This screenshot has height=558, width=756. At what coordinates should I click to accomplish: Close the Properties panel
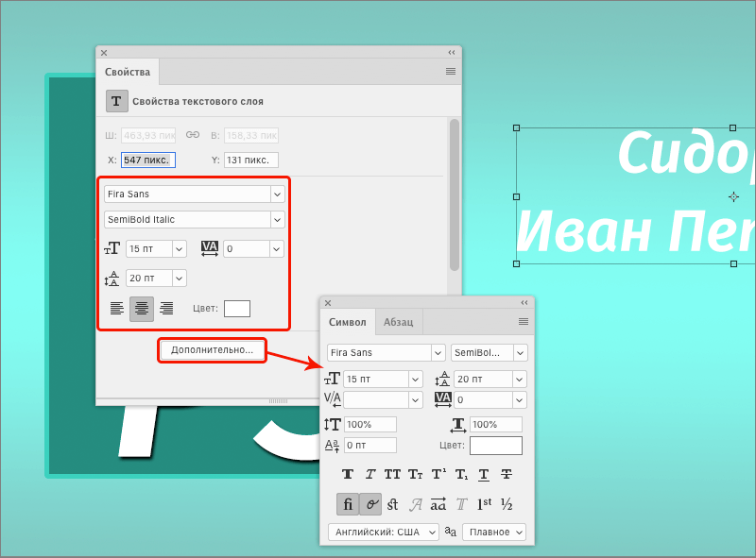point(104,53)
